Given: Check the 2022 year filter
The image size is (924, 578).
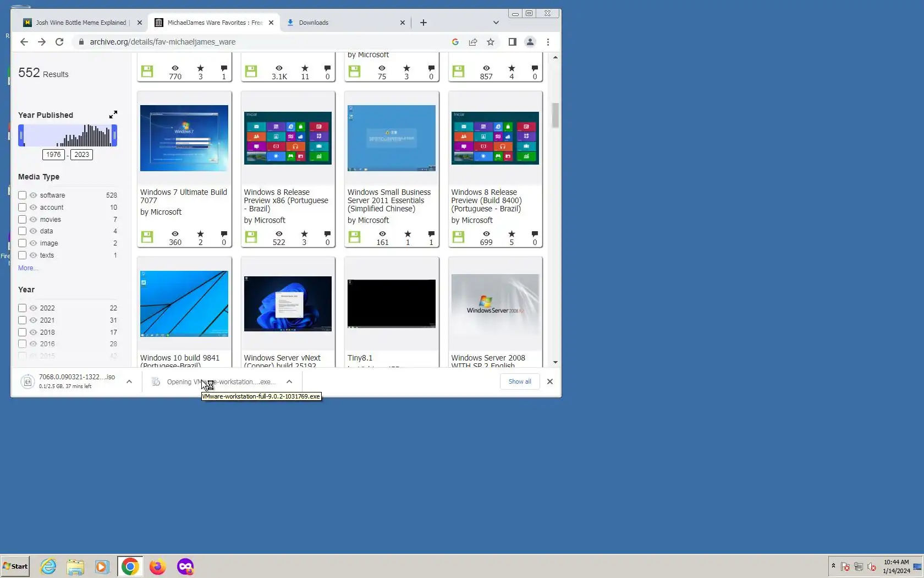Looking at the screenshot, I should pos(22,308).
